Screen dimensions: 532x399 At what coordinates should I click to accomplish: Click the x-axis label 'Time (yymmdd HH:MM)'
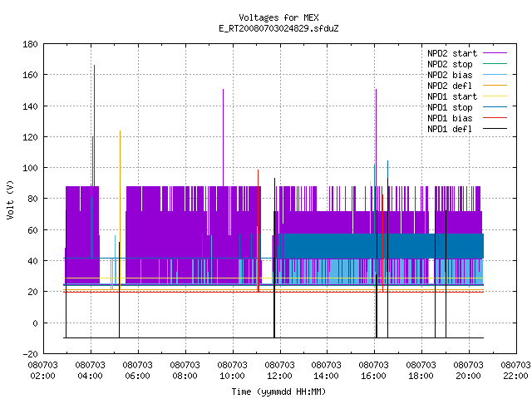click(278, 392)
